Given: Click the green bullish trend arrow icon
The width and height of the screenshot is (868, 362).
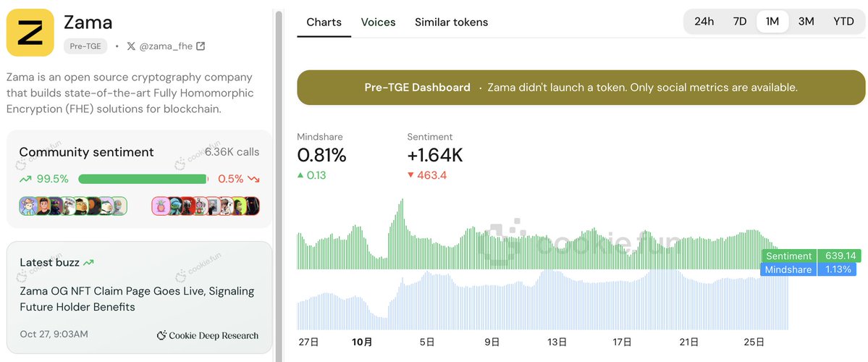Looking at the screenshot, I should point(25,179).
